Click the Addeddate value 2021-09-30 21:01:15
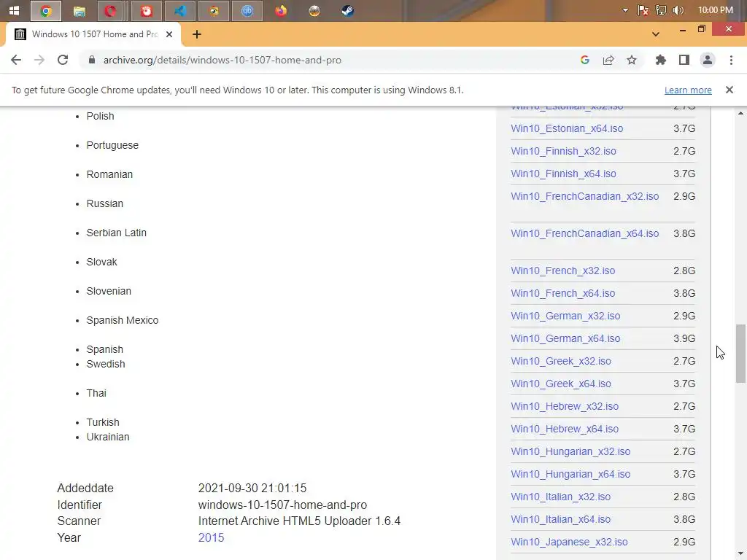Image resolution: width=747 pixels, height=560 pixels. click(252, 488)
